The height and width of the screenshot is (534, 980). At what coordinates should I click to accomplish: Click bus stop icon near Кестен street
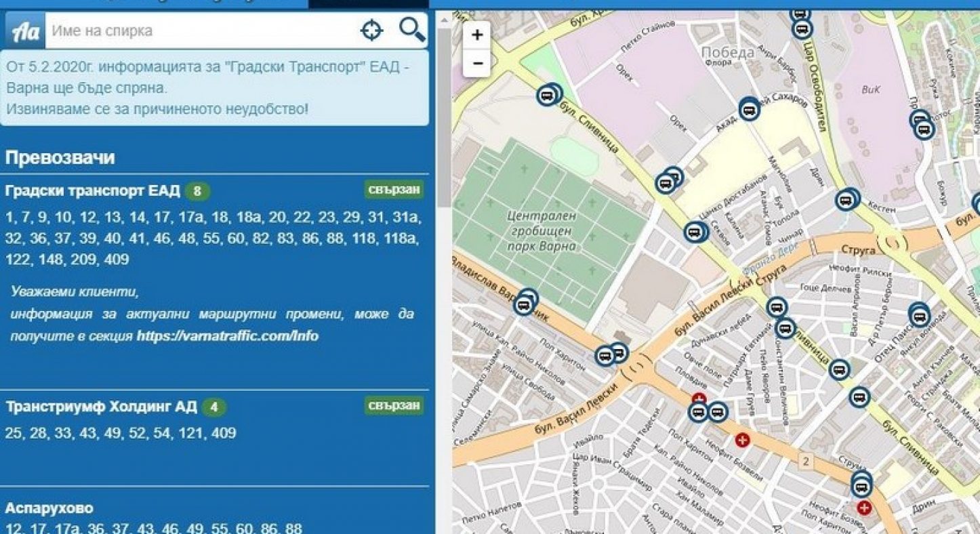point(845,200)
